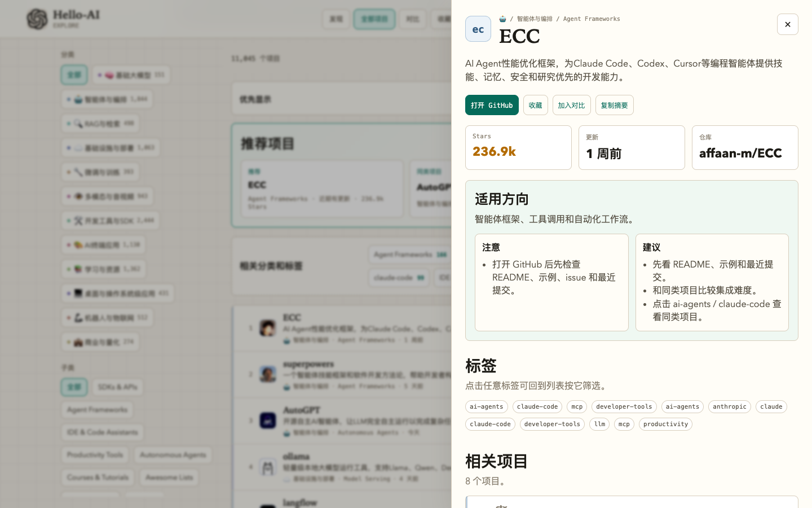Filter by Productivity Tools subcategory
The image size is (812, 508).
click(95, 454)
